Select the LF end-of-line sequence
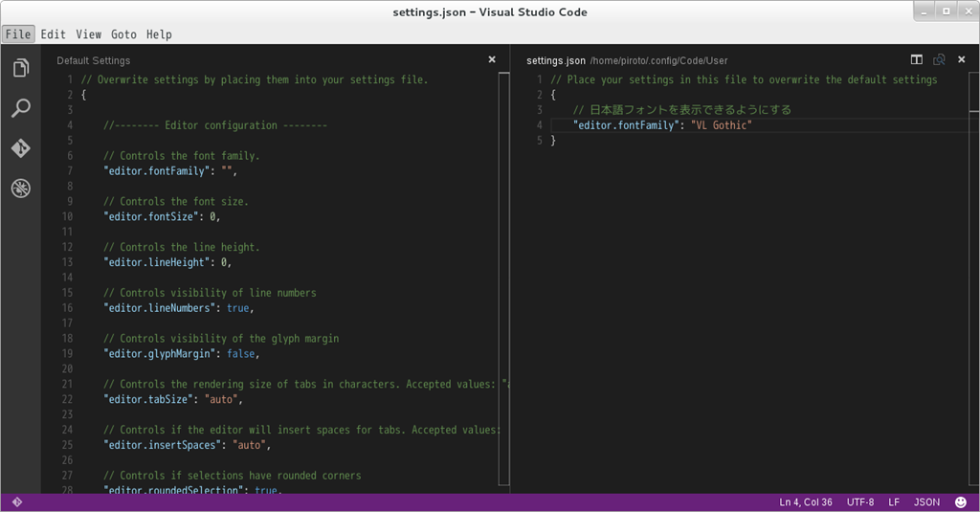 (x=894, y=502)
